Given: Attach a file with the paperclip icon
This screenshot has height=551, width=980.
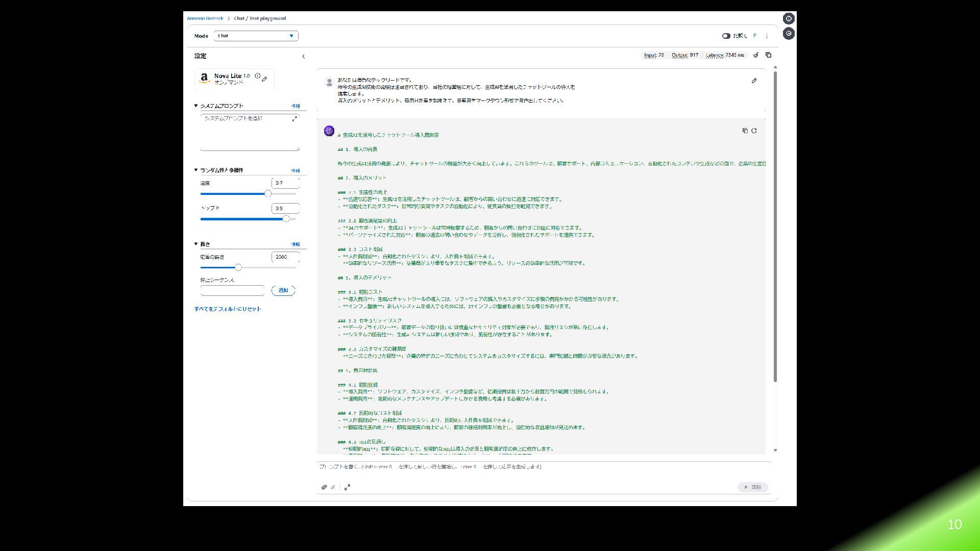Looking at the screenshot, I should (324, 487).
